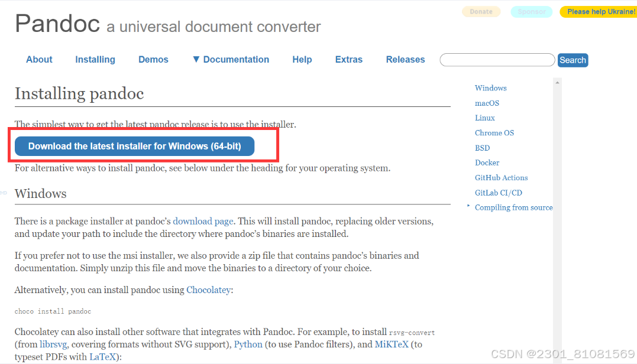The height and width of the screenshot is (364, 637).
Task: Click the sidebar scrollbar up arrow
Action: click(557, 83)
